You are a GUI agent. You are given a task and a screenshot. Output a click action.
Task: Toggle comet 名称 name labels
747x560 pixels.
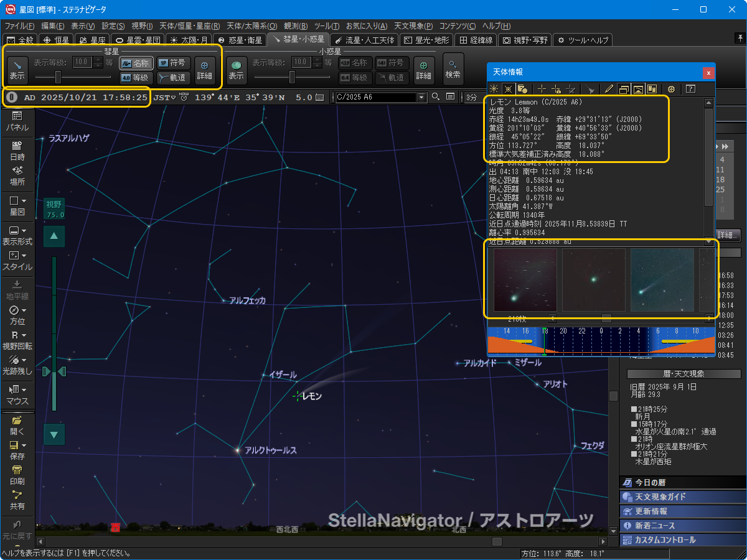tap(136, 63)
